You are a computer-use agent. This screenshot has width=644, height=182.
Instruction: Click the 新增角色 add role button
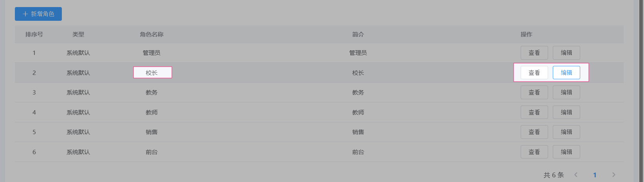[38, 14]
